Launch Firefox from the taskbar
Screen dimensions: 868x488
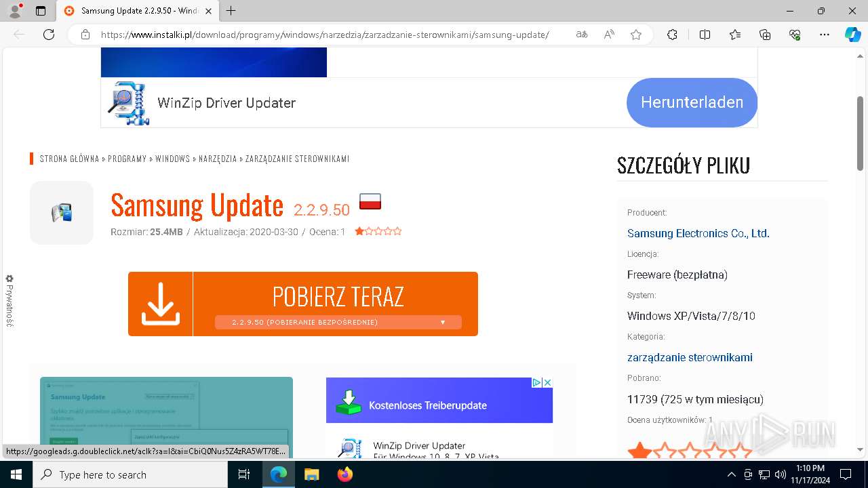344,474
